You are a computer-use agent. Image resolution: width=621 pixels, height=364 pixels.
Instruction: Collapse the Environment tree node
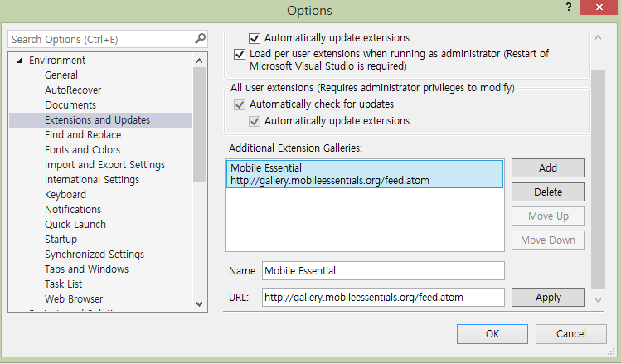19,61
